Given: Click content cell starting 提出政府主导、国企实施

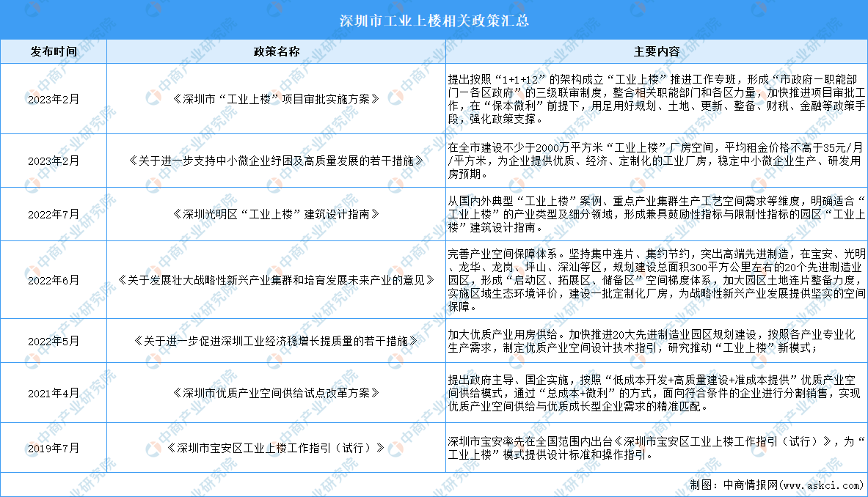Looking at the screenshot, I should point(657,393).
